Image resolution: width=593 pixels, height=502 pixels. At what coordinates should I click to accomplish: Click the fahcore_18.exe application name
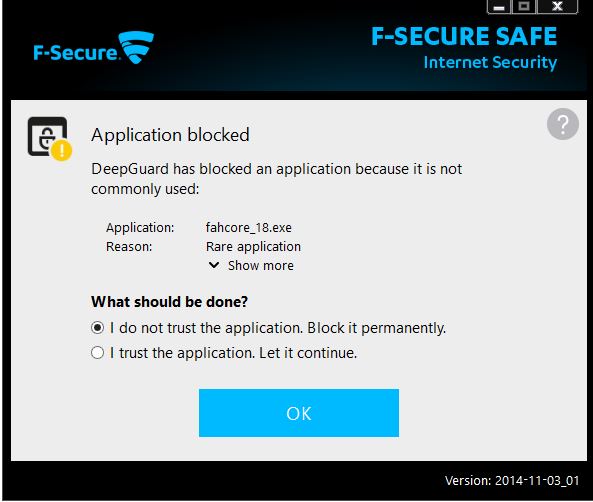click(248, 227)
